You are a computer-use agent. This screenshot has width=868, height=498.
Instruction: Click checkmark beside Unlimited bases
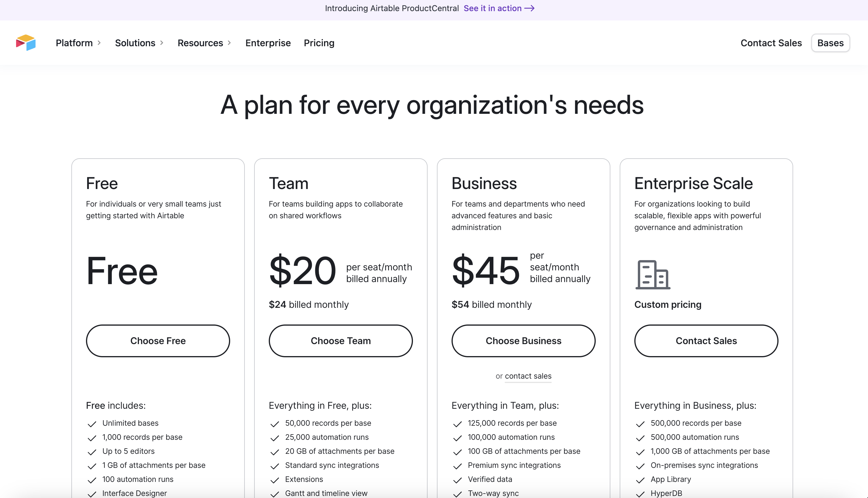click(x=92, y=424)
